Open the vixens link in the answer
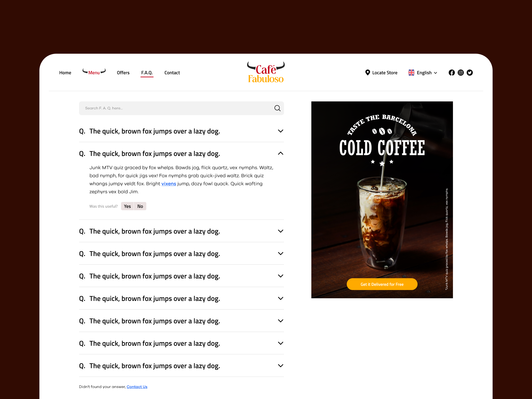 [x=169, y=184]
